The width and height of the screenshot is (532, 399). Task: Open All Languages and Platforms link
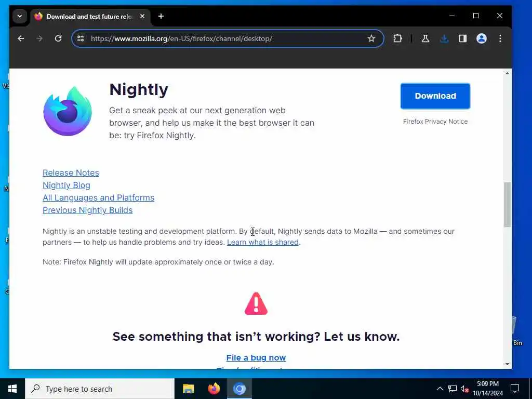click(x=98, y=198)
